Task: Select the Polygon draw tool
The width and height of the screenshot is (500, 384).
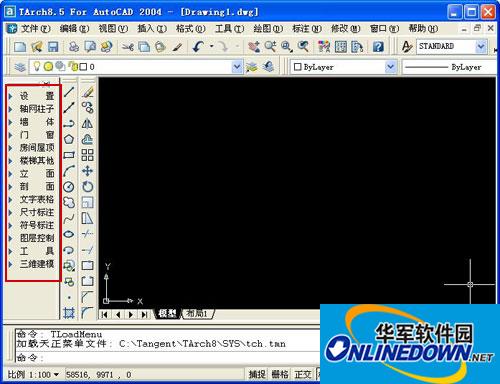Action: [x=69, y=139]
